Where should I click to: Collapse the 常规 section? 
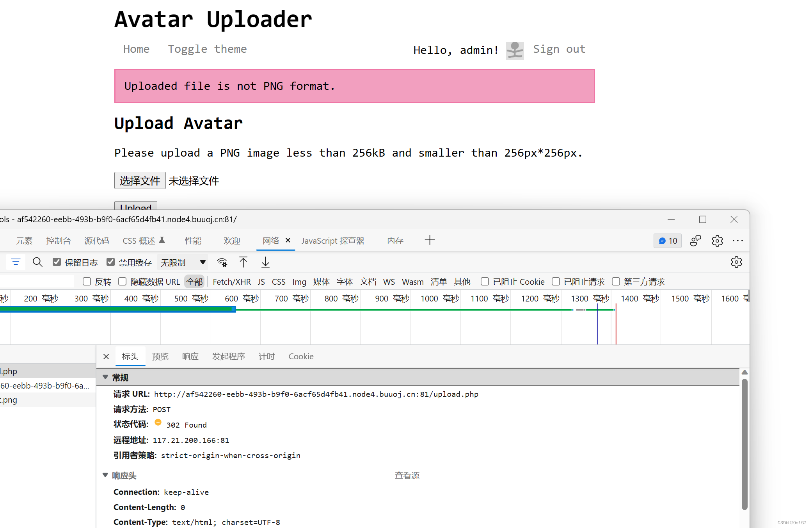105,377
